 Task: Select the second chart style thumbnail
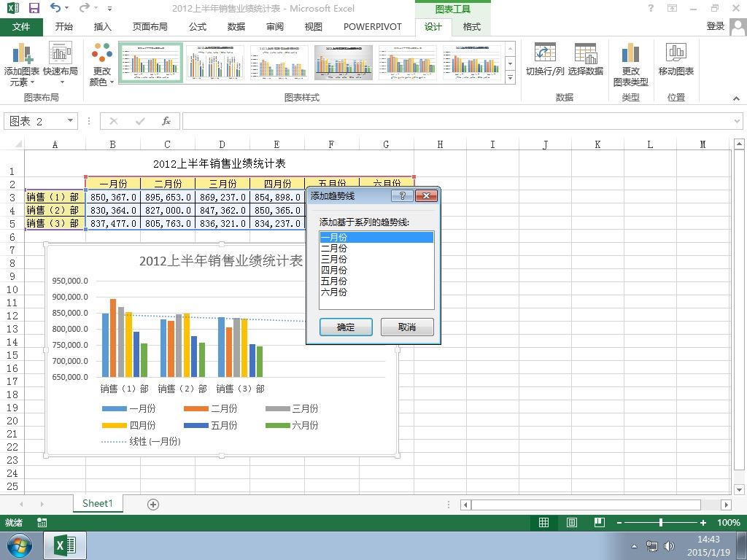(x=215, y=63)
